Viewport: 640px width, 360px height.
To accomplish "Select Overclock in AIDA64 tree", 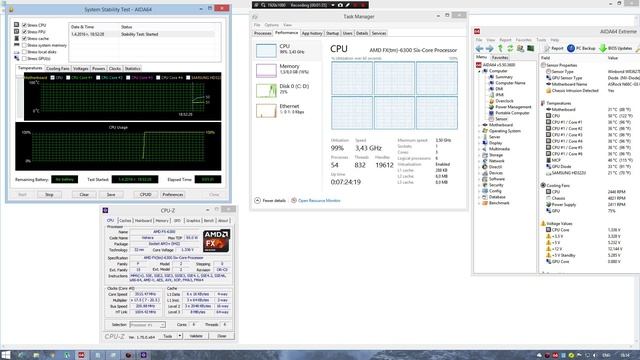I will pyautogui.click(x=504, y=101).
